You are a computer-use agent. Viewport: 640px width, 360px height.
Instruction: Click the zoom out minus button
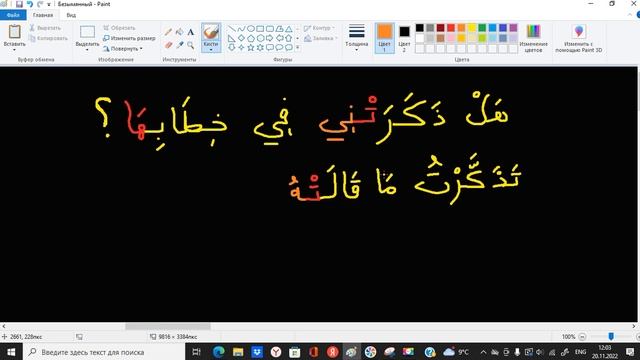point(582,337)
